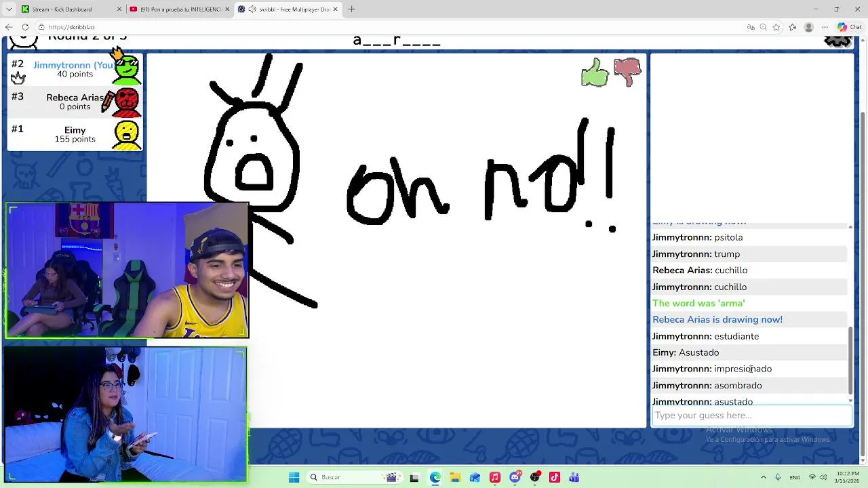Image resolution: width=868 pixels, height=488 pixels.
Task: Add this page to favorites
Action: pyautogui.click(x=776, y=27)
